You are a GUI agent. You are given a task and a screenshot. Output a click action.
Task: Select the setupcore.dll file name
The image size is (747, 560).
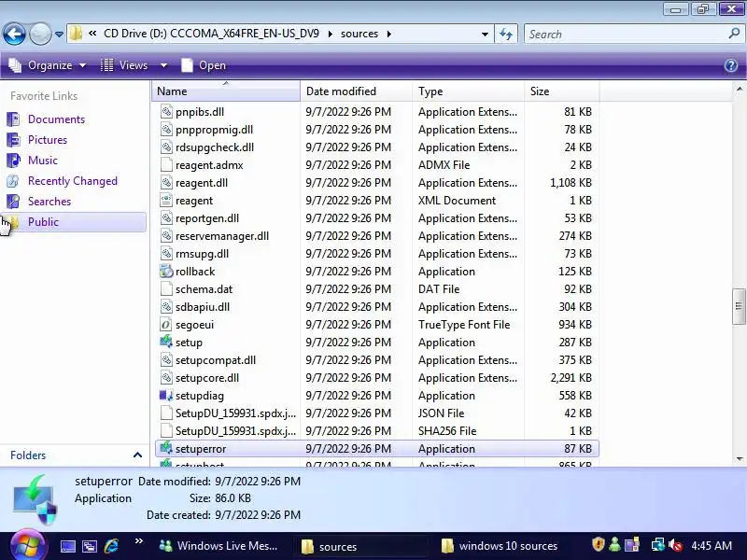coord(207,378)
